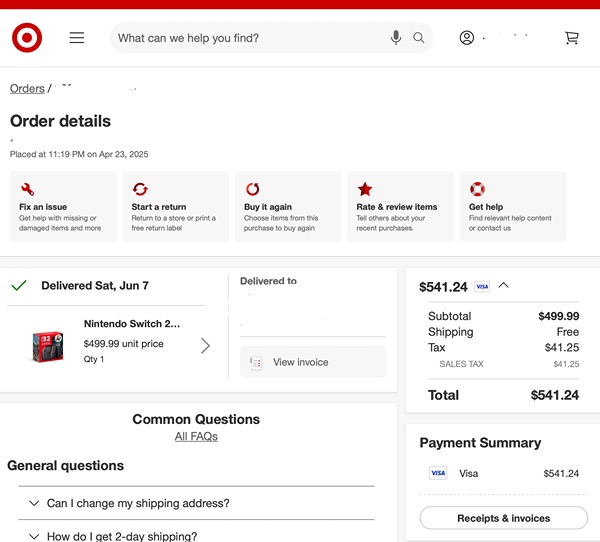Open 'Rate & review items' card title

(397, 207)
